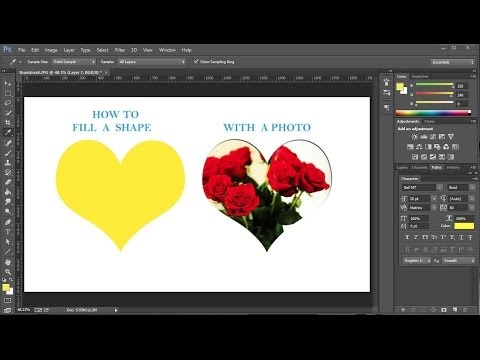Image resolution: width=480 pixels, height=360 pixels.
Task: Click Add a mask icon in Paths panel
Action: point(444,310)
